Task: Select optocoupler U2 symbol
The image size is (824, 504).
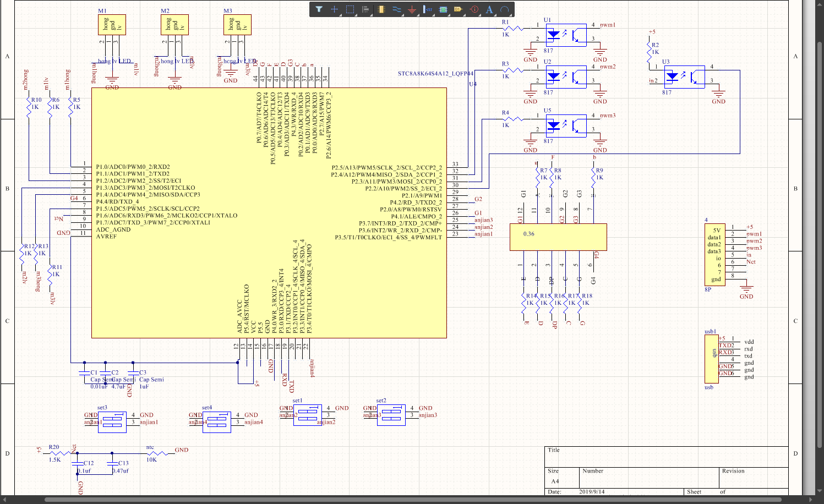Action: 566,76
